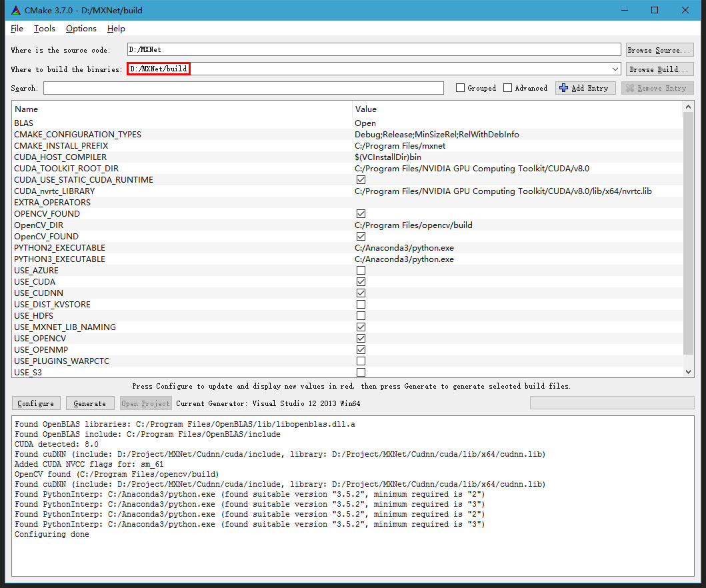
Task: Click value 'C:/Program Files/opencv/build'
Action: pos(413,225)
